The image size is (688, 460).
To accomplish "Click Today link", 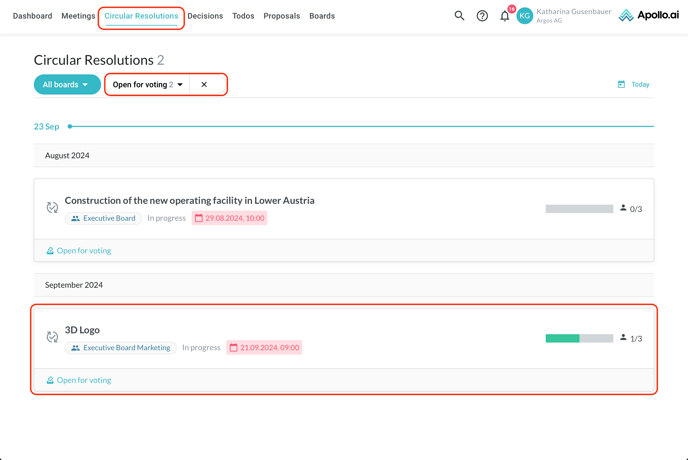I will pos(640,85).
